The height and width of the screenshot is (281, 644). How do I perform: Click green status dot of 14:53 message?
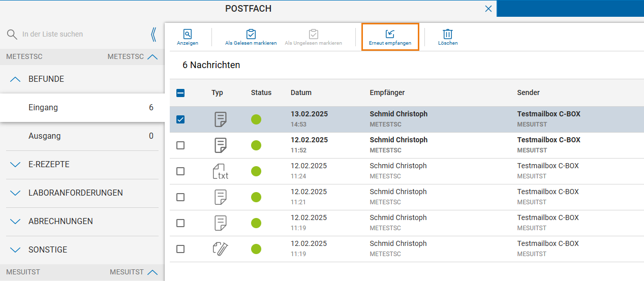click(256, 119)
